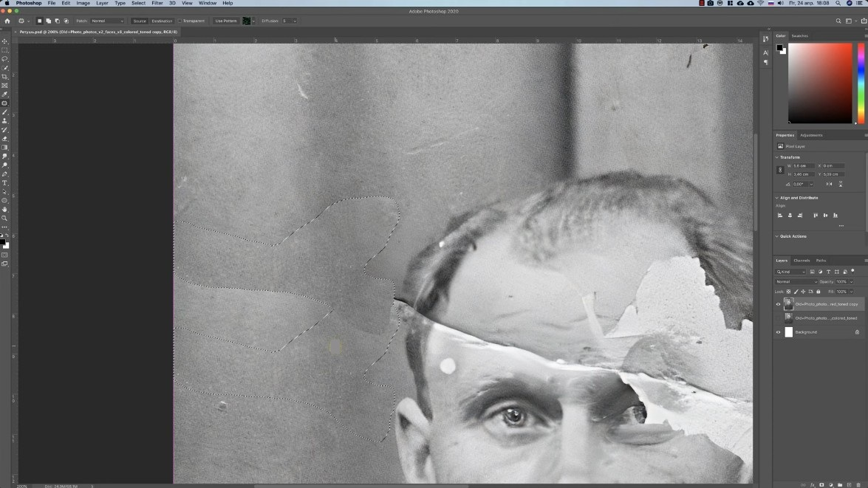Show the hidden 'colored_toned' layer
Image resolution: width=868 pixels, height=488 pixels.
click(778, 318)
